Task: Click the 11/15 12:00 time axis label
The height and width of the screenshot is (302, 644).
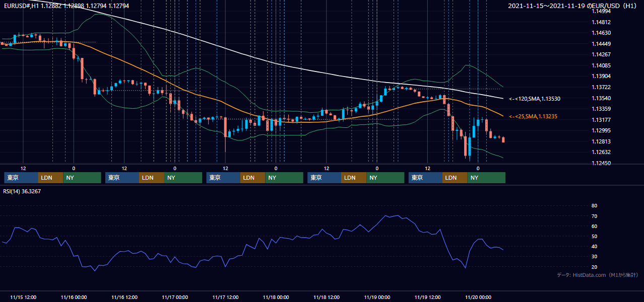Action: click(x=23, y=297)
